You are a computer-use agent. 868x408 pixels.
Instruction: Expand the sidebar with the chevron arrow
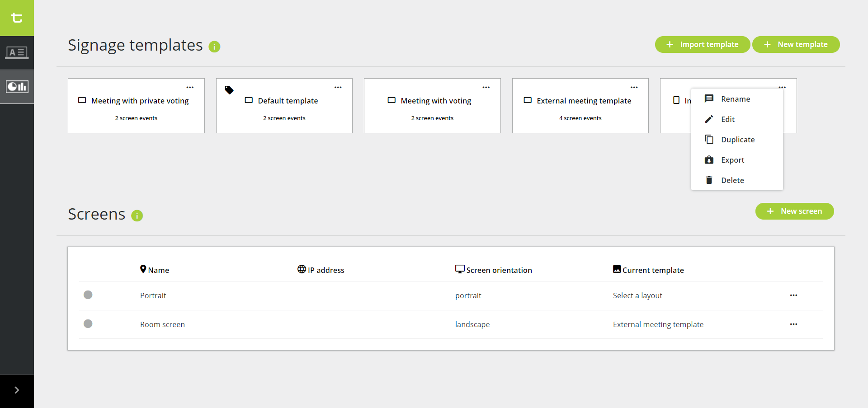pyautogui.click(x=17, y=390)
